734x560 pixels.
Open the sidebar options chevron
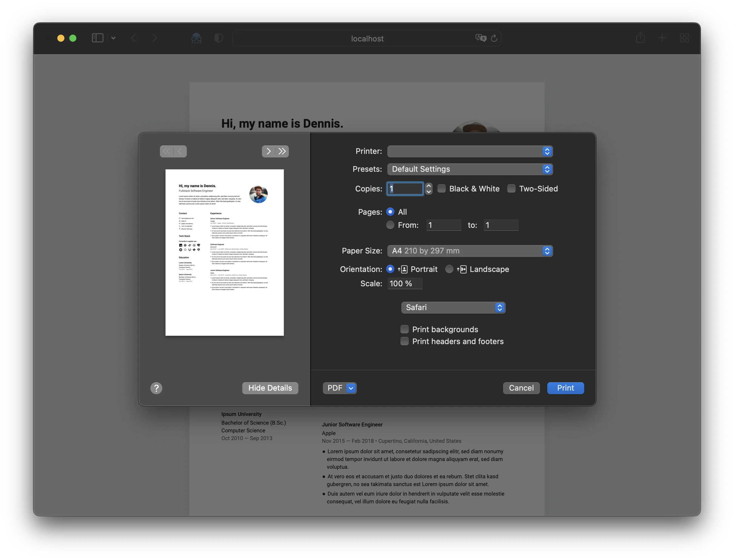point(113,38)
